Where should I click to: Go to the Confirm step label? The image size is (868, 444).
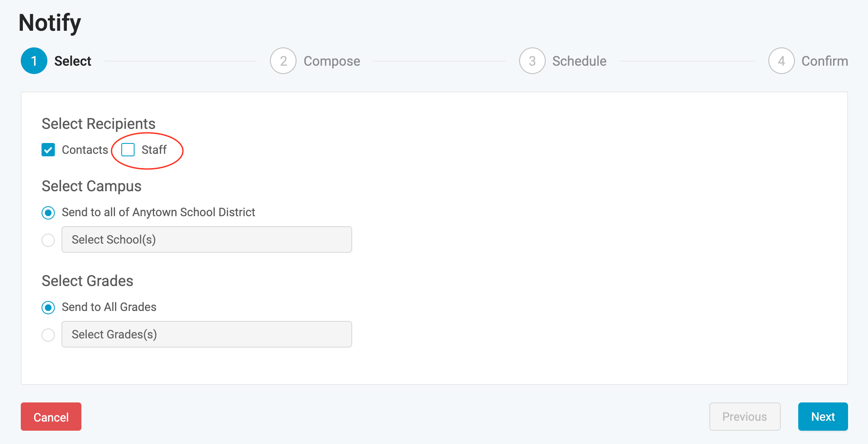(x=825, y=61)
